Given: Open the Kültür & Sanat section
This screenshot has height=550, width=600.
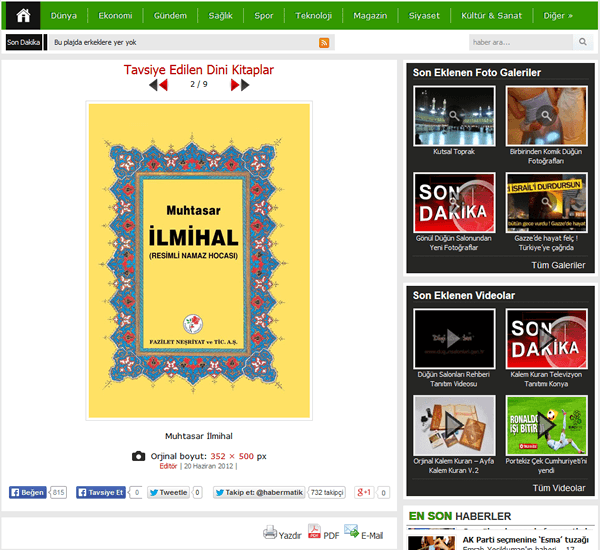Looking at the screenshot, I should (x=491, y=16).
